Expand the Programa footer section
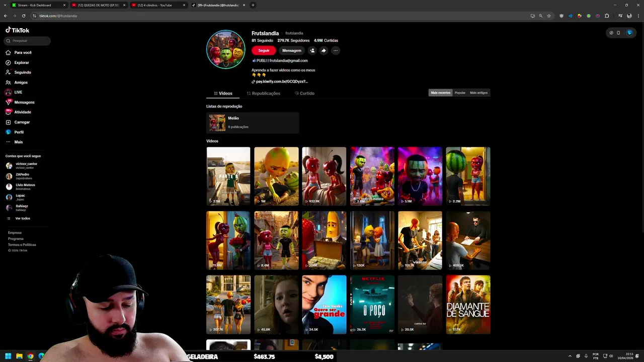The height and width of the screenshot is (362, 644). pyautogui.click(x=16, y=239)
